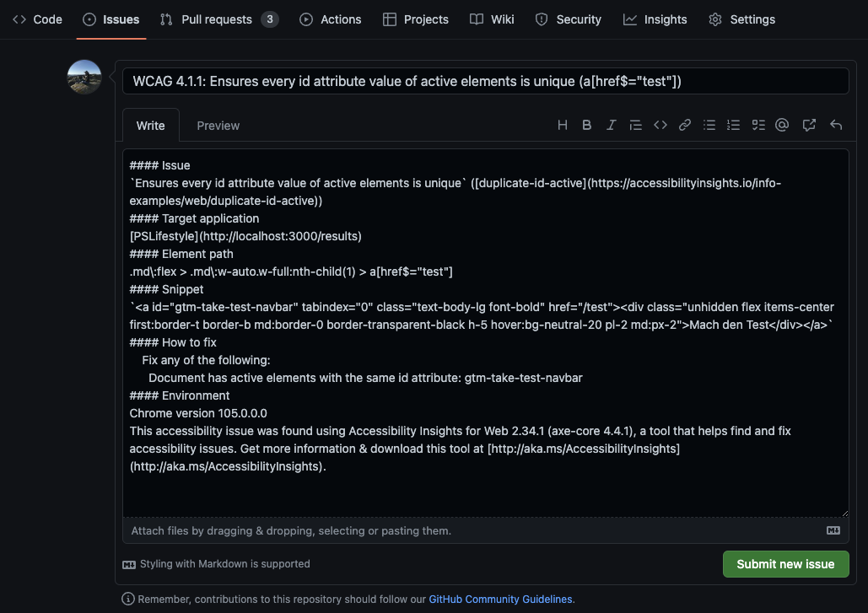Click the '#### Element path' heading line
Screen dimensions: 868x613
tap(181, 254)
